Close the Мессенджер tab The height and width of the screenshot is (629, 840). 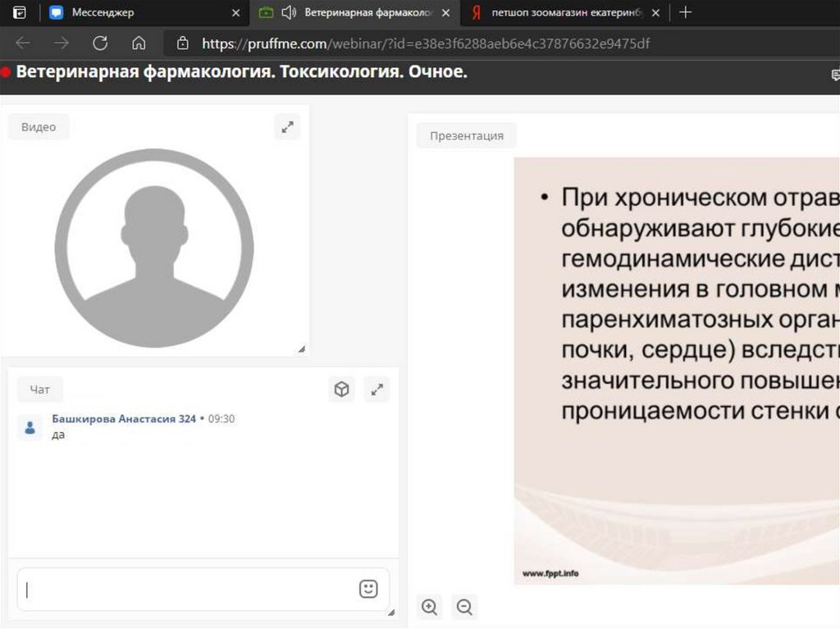point(236,12)
